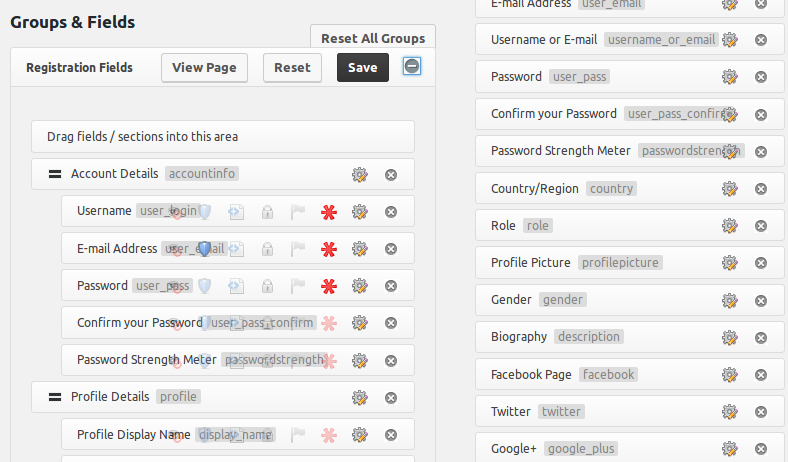Remove the Twitter field with its X icon
Image resolution: width=788 pixels, height=462 pixels.
(x=761, y=411)
